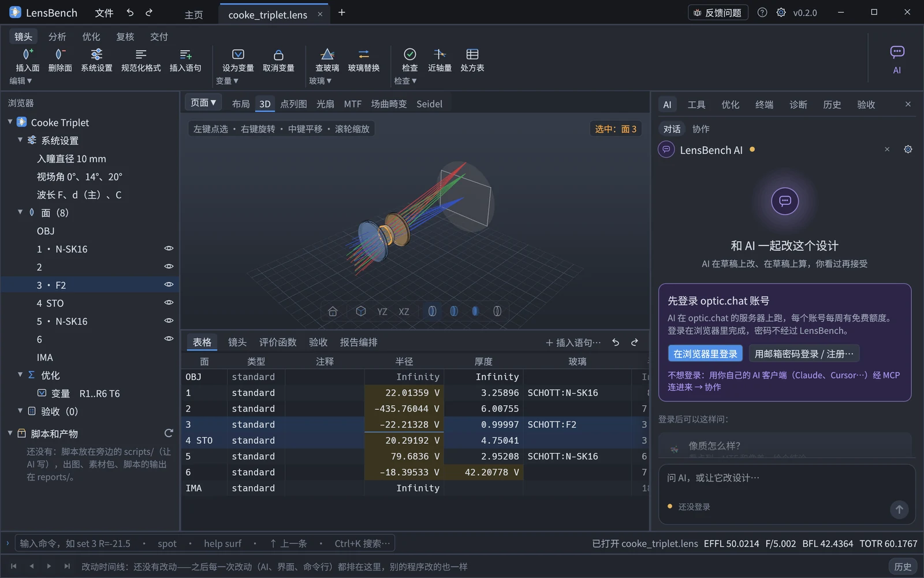The height and width of the screenshot is (578, 924).
Task: Switch 3D view to isometric cube icon
Action: tap(361, 311)
